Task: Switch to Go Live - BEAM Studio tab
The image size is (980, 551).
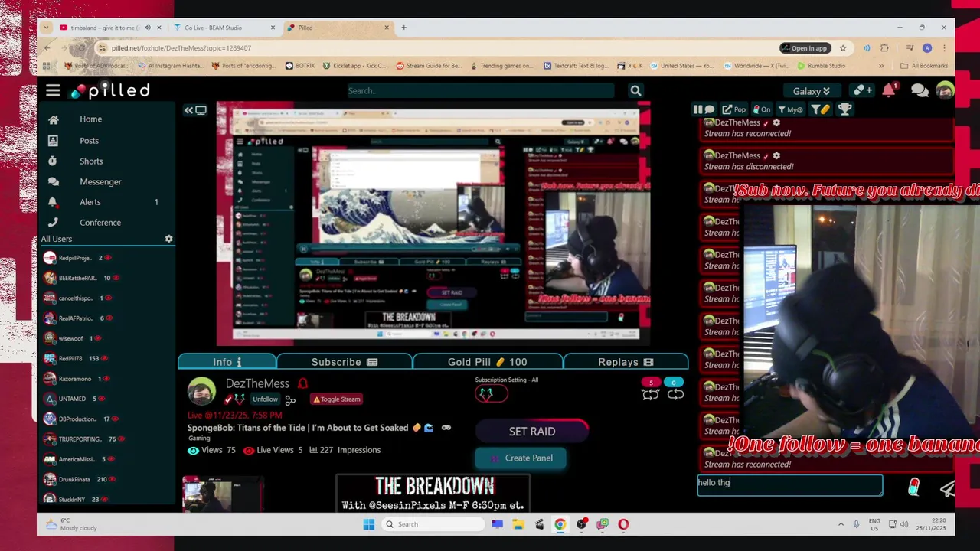Action: pyautogui.click(x=214, y=28)
